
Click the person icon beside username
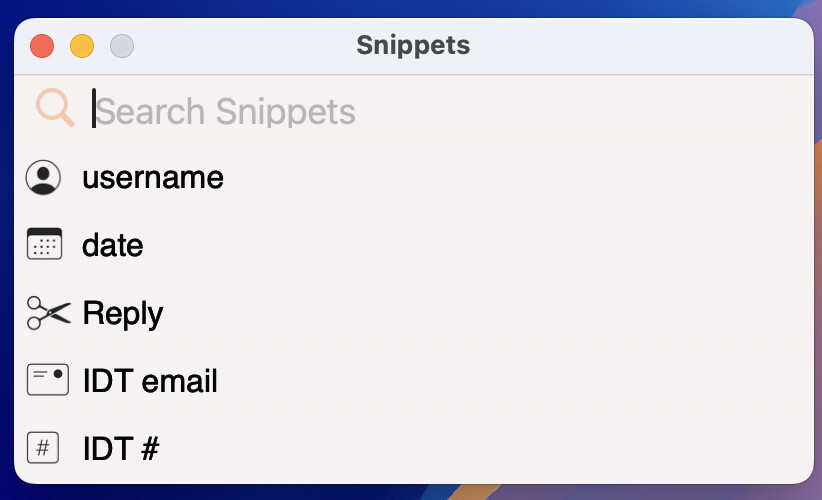(x=43, y=177)
